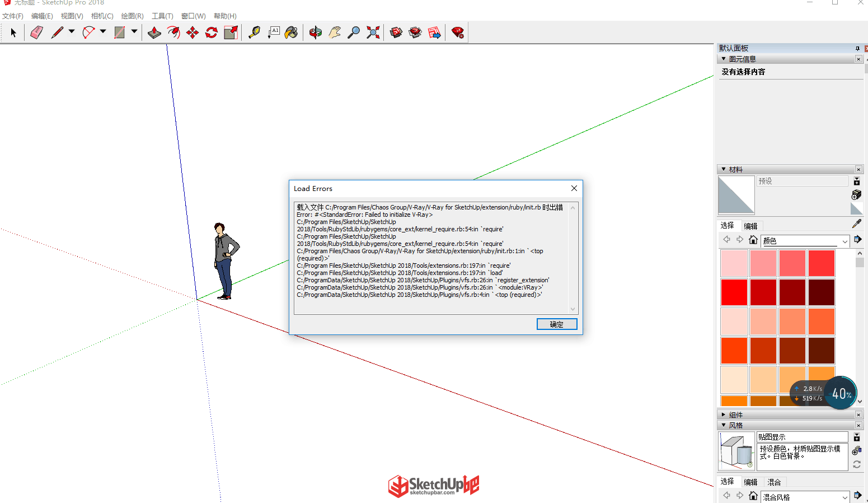Collapse the 图元信息 panel
The image size is (868, 503).
pyautogui.click(x=724, y=59)
